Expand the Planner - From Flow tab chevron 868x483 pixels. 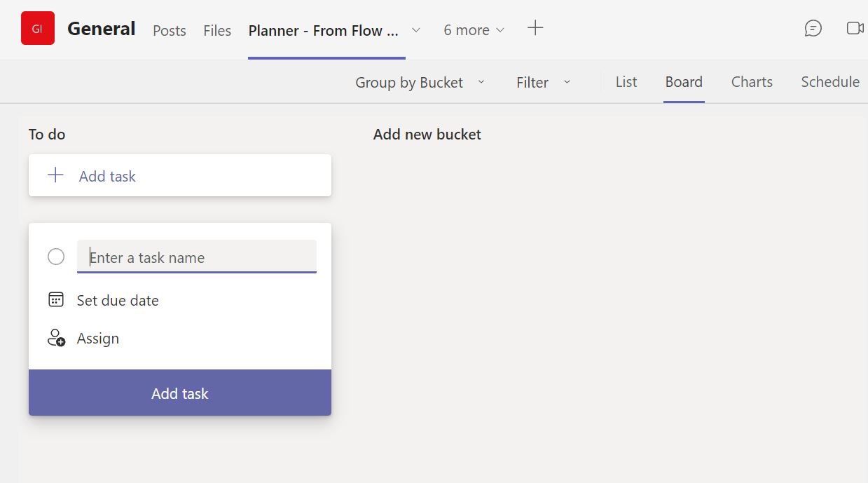(x=415, y=30)
